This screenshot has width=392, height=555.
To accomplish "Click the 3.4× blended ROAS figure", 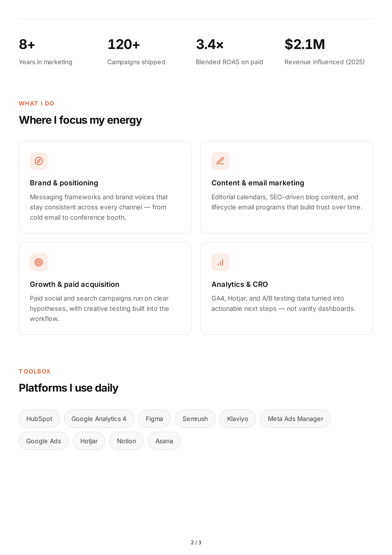I will click(210, 44).
